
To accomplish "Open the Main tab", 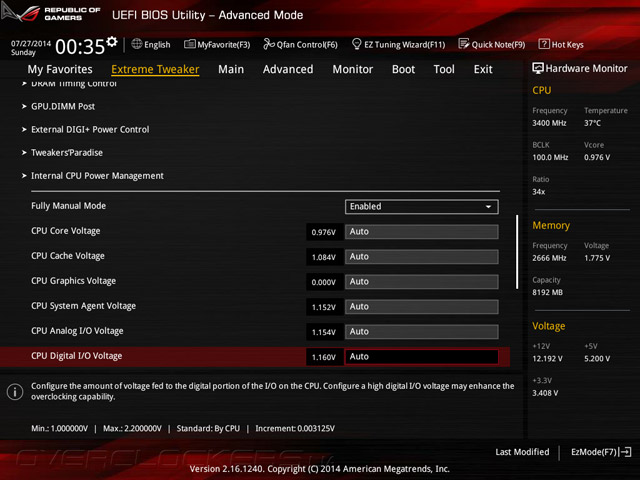I will [231, 69].
